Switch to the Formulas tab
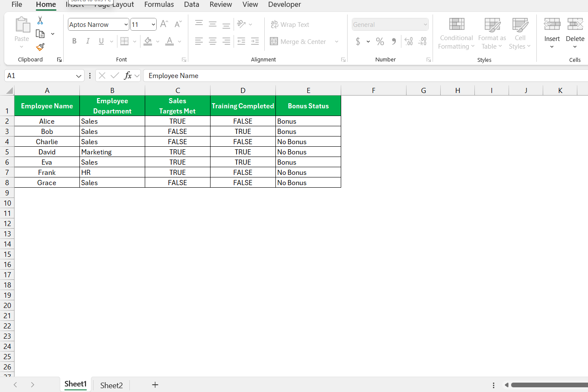Screen dimensions: 588x392 159,4
